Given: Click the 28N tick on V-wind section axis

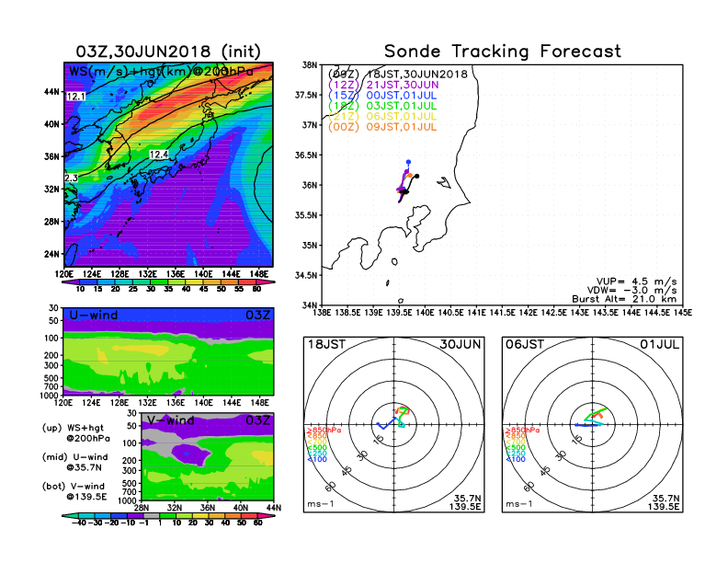Looking at the screenshot, I should [142, 508].
